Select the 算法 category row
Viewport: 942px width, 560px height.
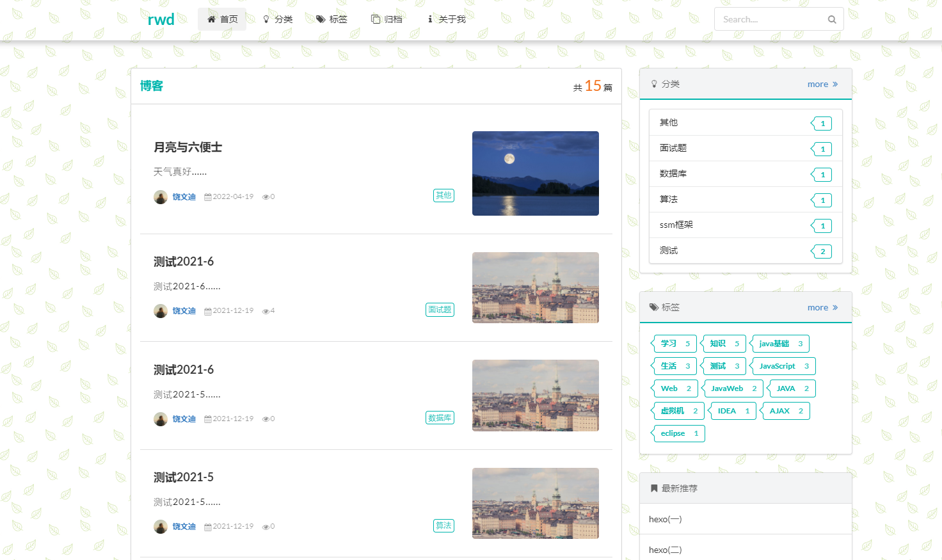coord(746,200)
